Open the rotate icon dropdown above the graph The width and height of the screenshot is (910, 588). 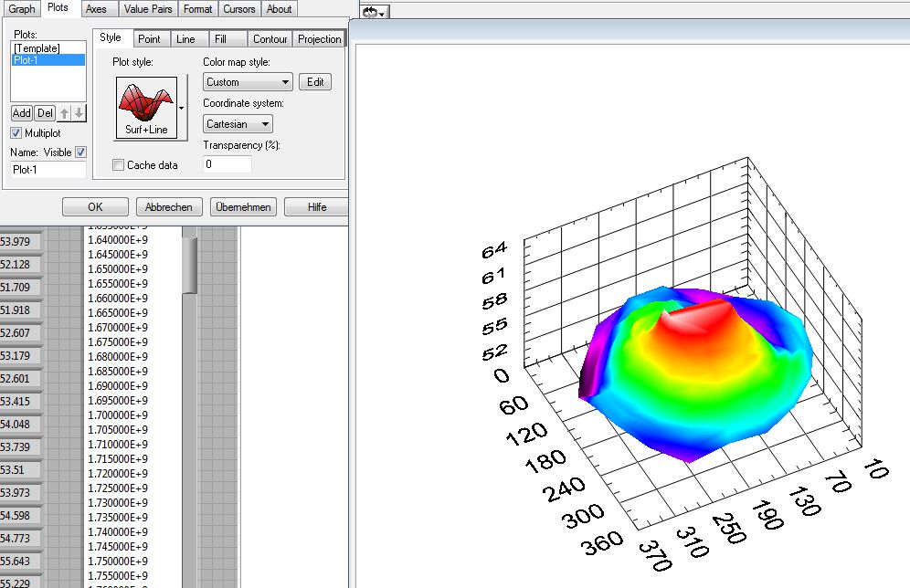[375, 12]
